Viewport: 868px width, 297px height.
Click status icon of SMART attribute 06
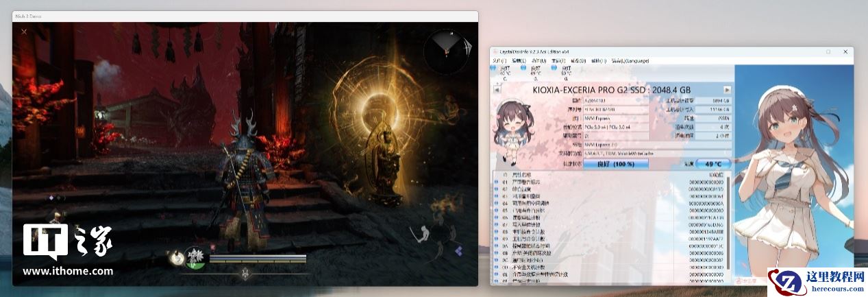(x=496, y=217)
